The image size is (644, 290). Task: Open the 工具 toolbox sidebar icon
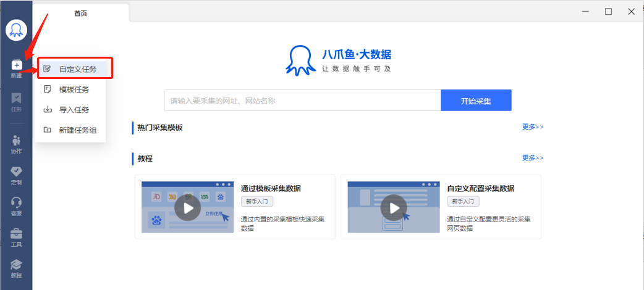coord(16,238)
